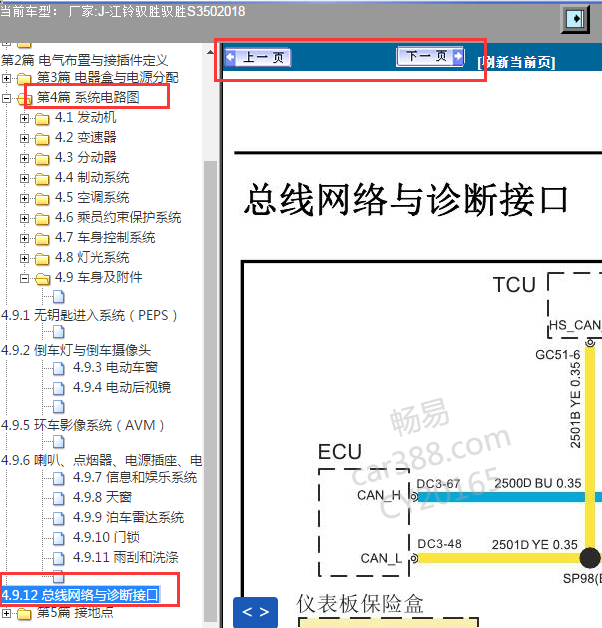Click folder icon beside 4.4 制动系统
Screen dimensions: 602x628
(x=42, y=179)
